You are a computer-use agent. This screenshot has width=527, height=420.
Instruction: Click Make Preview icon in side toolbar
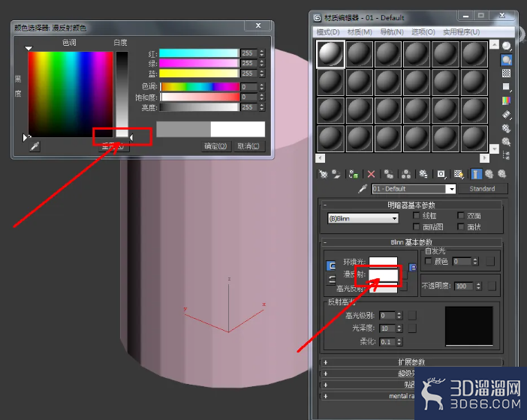[506, 115]
